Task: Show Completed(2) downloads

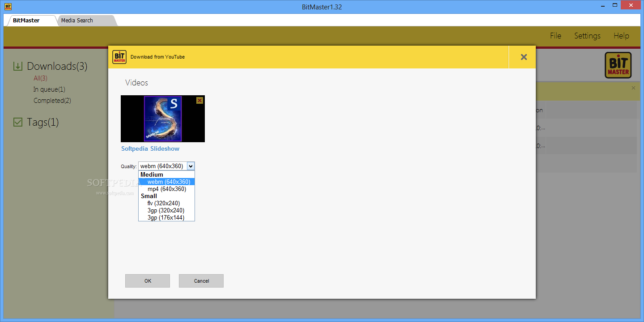Action: 52,101
